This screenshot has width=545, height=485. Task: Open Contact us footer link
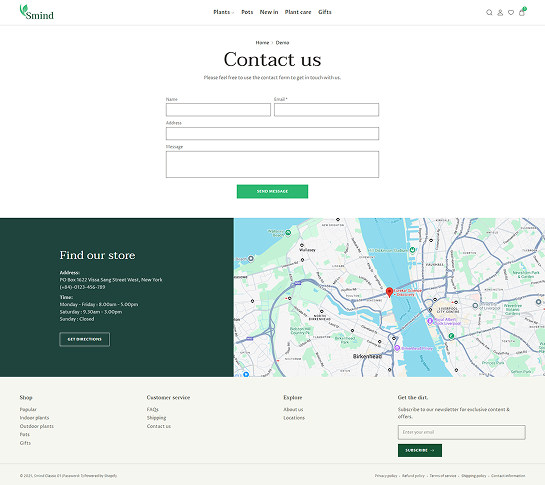[x=159, y=426]
